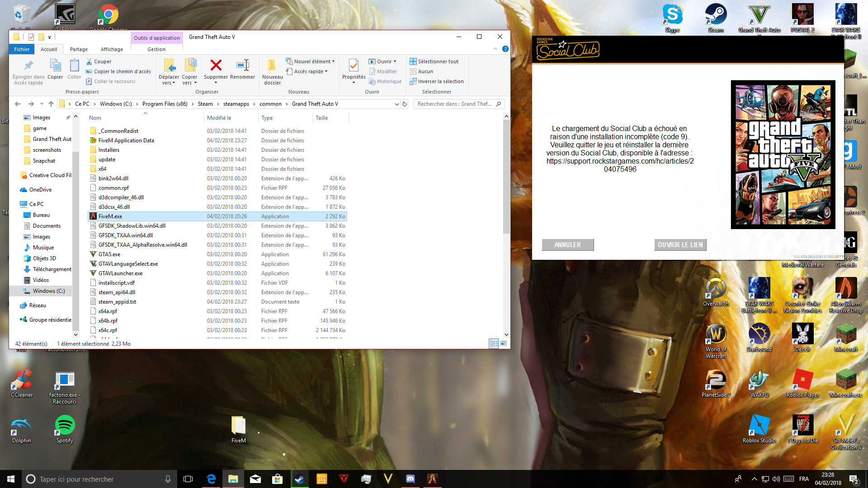The height and width of the screenshot is (488, 868).
Task: Open the action center notifications icon
Action: tap(854, 479)
